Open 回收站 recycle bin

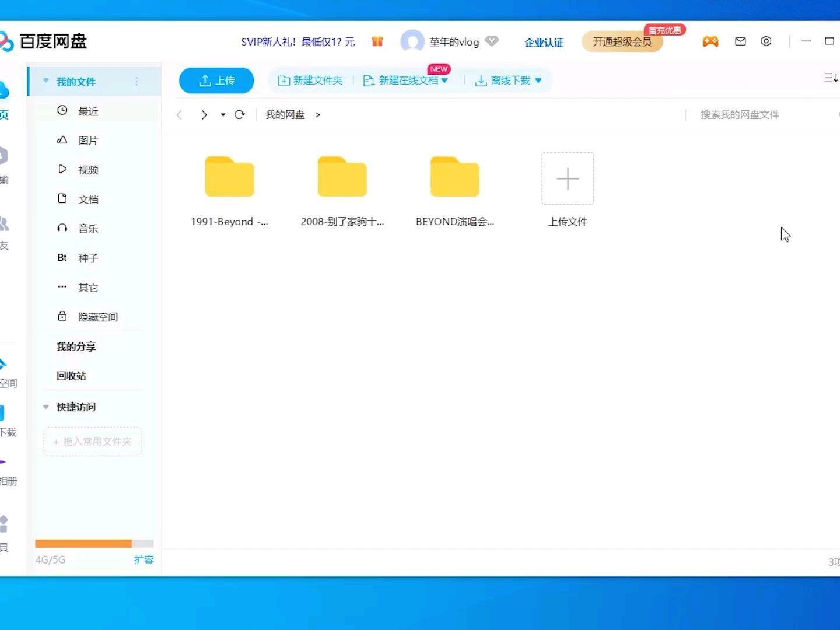pos(71,376)
